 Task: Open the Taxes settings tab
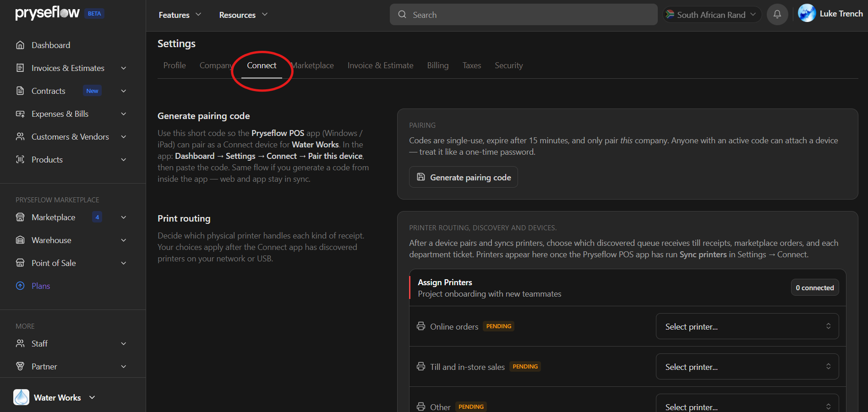pos(472,65)
